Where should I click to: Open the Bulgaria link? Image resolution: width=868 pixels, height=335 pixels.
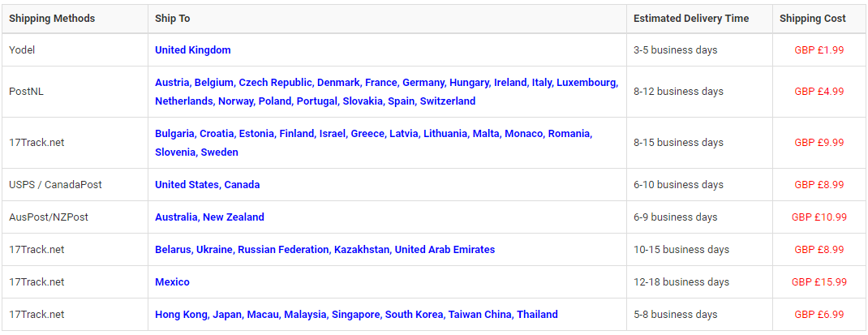click(174, 134)
